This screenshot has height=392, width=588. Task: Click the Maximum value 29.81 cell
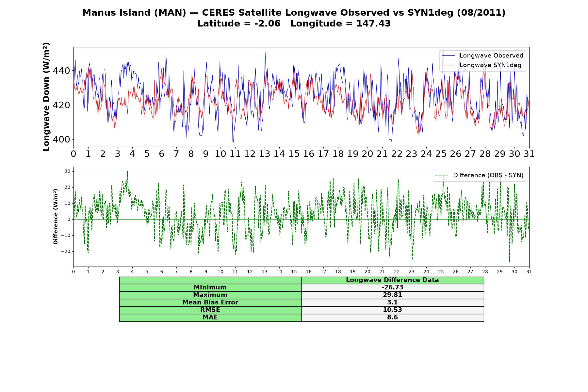392,295
